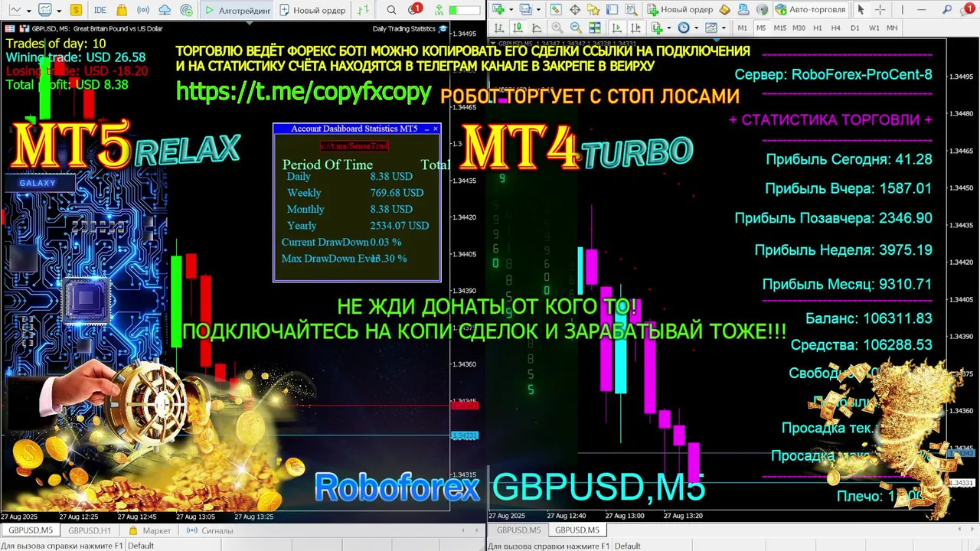The height and width of the screenshot is (551, 980).
Task: Open MT5 account notifications icon with badge
Action: [414, 9]
